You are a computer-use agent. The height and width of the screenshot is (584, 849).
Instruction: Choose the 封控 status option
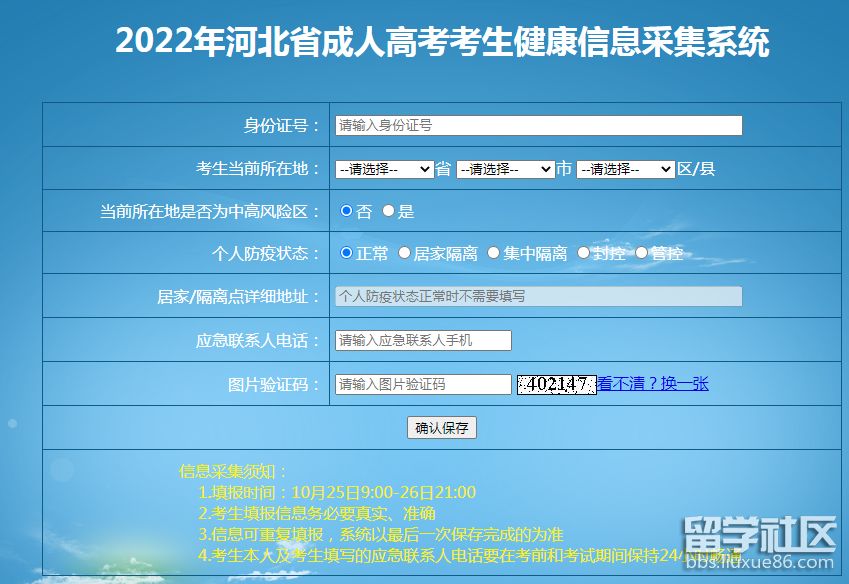tap(583, 253)
